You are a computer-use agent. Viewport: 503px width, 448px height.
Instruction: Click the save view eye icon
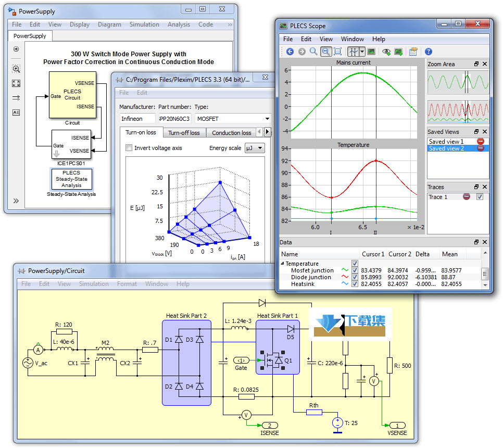pyautogui.click(x=386, y=52)
